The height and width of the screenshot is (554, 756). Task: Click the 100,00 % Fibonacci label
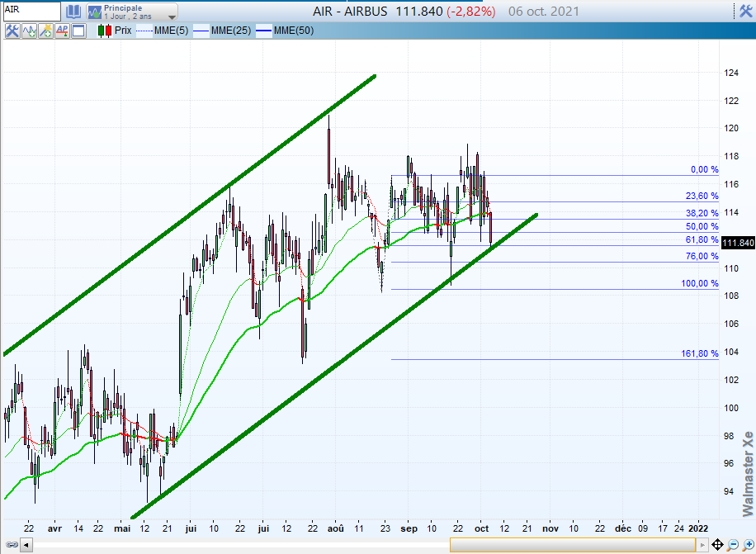(700, 283)
